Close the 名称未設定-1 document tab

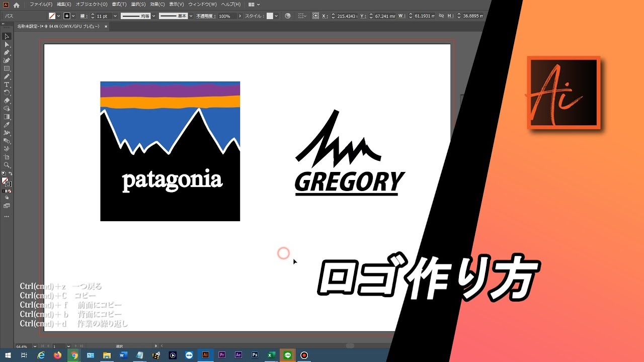pos(106,26)
